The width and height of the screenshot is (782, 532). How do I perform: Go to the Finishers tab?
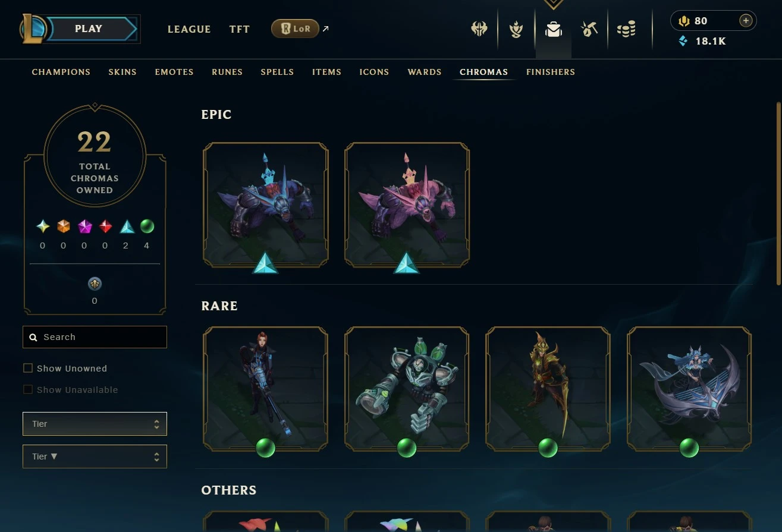pyautogui.click(x=551, y=72)
